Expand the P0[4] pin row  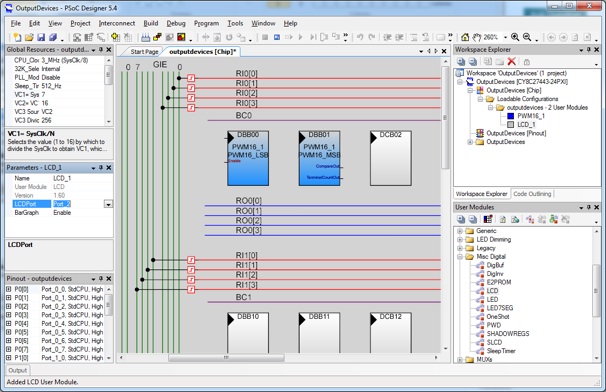[9, 324]
